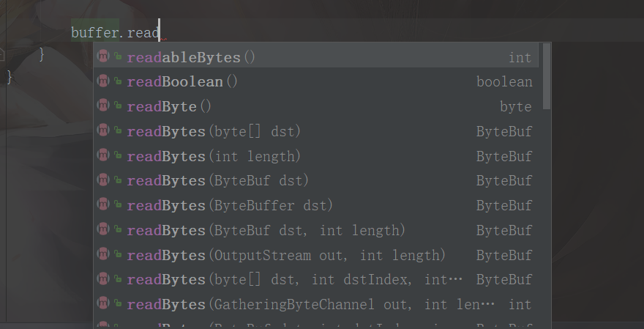Choose readBytes(int length) from suggestions
Viewport: 644px width, 329px height.
[x=214, y=156]
